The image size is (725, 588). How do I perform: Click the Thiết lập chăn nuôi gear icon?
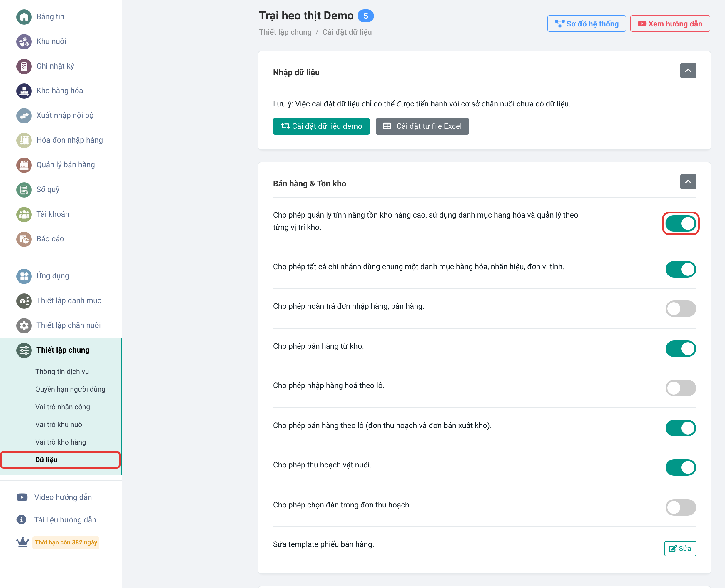pyautogui.click(x=24, y=325)
